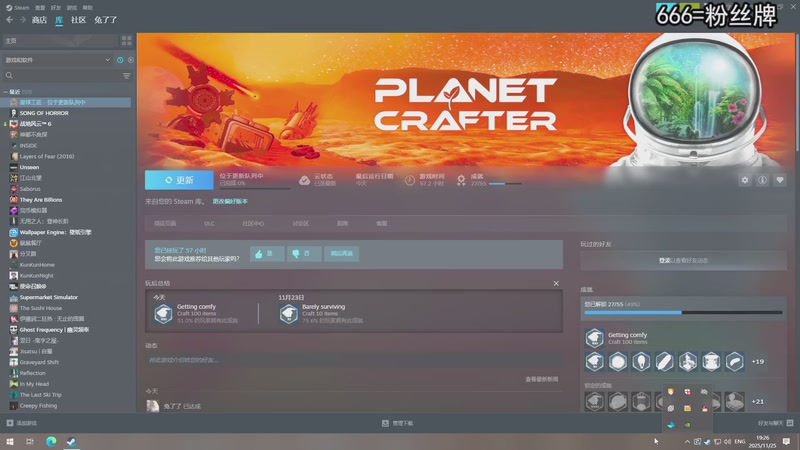The height and width of the screenshot is (450, 800).
Task: Open the 兔了了 profile tab
Action: 106,20
